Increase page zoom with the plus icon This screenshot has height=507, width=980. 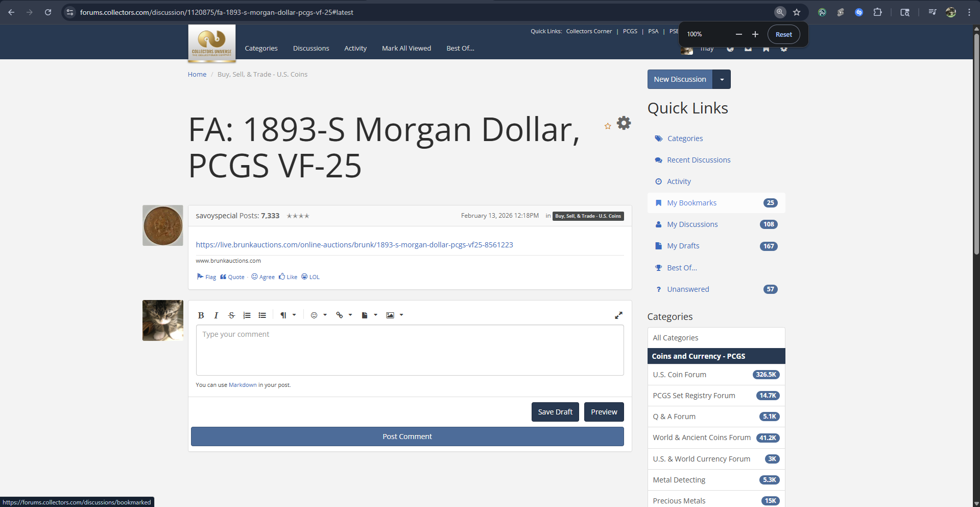(x=755, y=34)
